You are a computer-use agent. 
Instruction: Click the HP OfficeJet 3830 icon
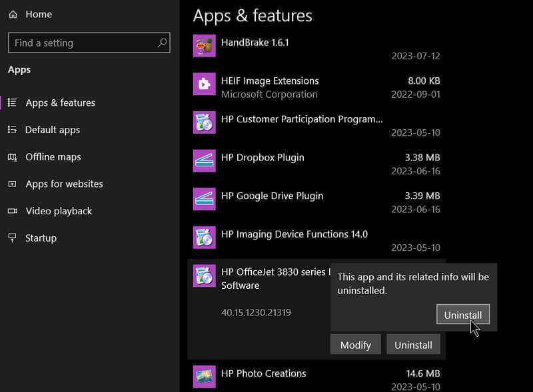tap(205, 276)
